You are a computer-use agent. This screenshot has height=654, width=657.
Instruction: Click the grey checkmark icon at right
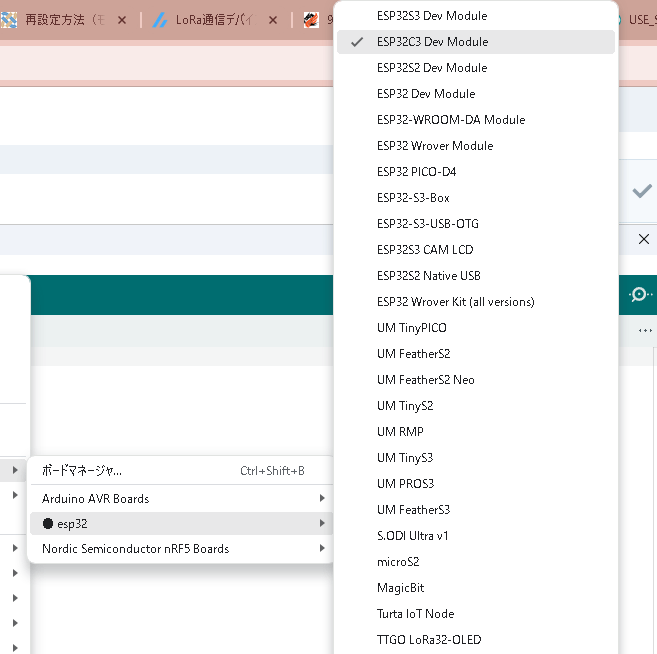coord(642,191)
